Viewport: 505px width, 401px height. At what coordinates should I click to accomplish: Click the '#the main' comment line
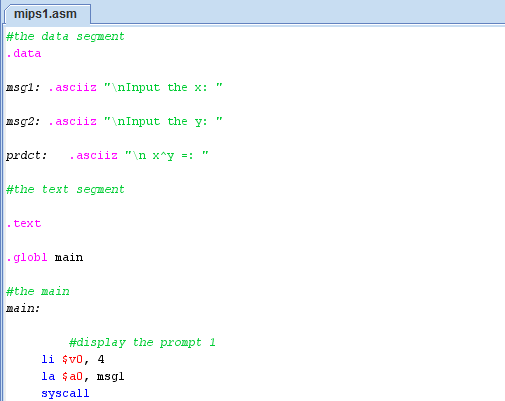point(38,291)
